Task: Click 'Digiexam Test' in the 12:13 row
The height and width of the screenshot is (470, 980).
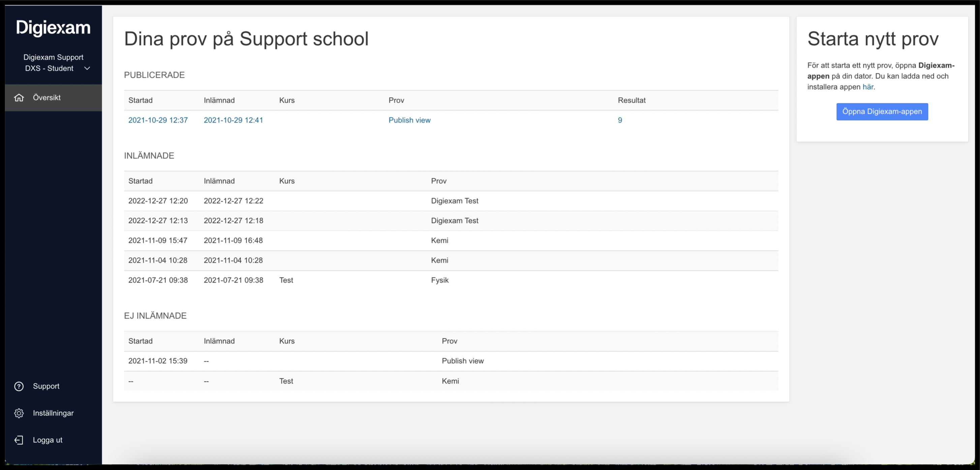Action: 455,221
